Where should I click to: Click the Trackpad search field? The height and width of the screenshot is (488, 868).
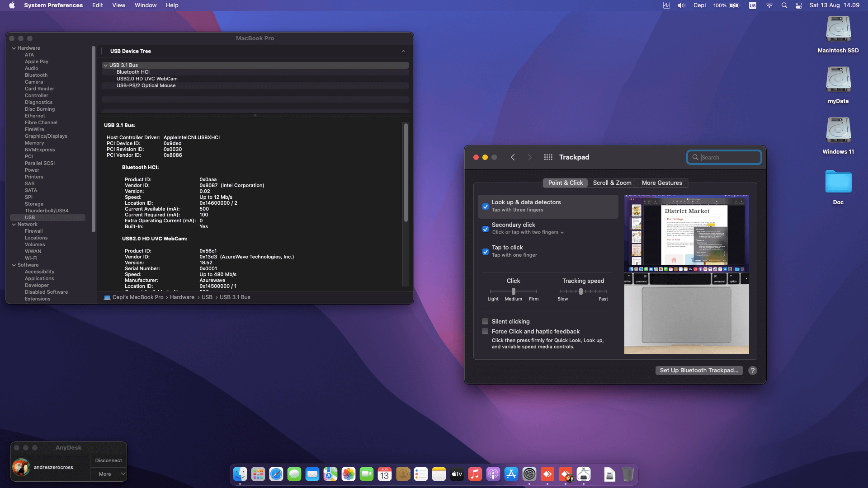point(724,157)
